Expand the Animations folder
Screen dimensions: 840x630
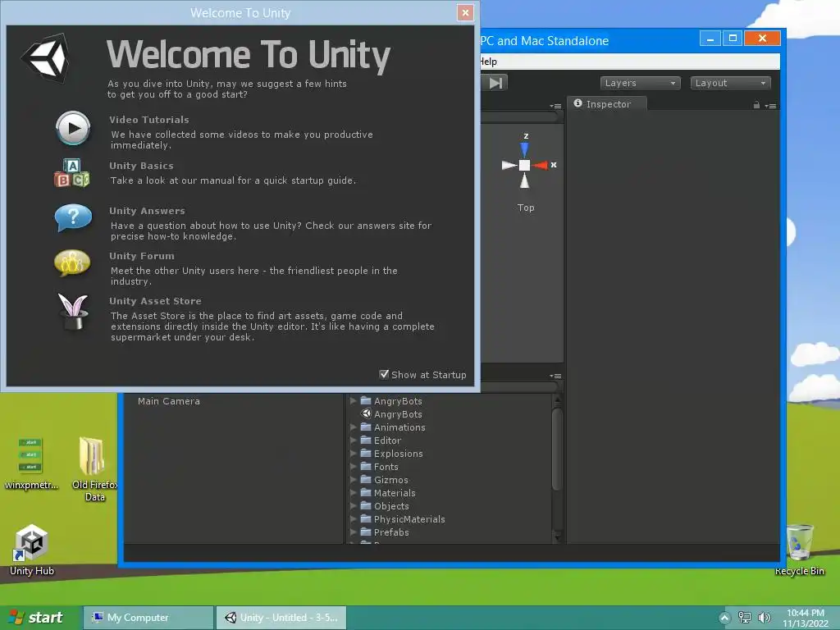click(x=353, y=427)
